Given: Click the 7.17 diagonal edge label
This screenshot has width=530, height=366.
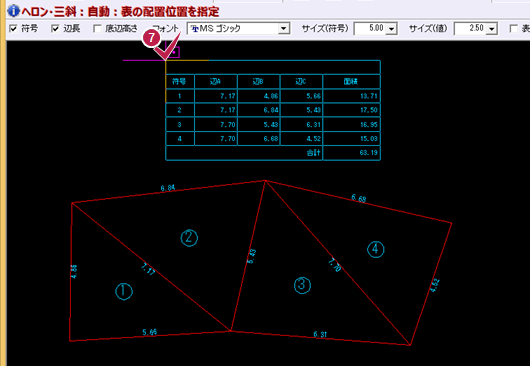Looking at the screenshot, I should tap(148, 269).
